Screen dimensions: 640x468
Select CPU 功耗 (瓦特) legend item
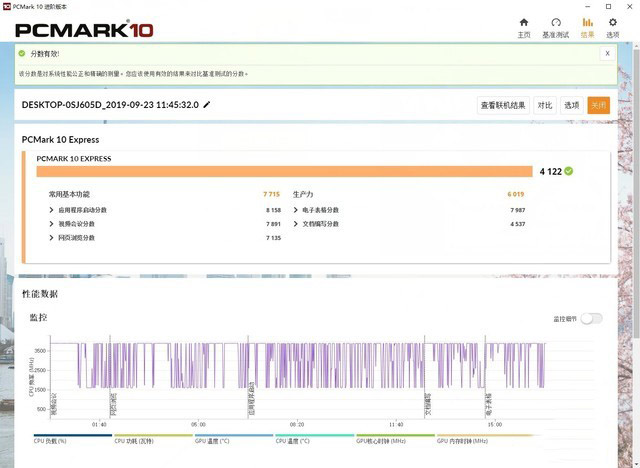tap(153, 439)
